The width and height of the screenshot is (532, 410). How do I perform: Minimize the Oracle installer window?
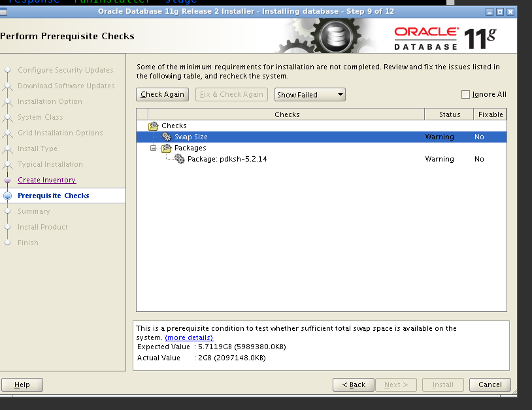[x=490, y=12]
